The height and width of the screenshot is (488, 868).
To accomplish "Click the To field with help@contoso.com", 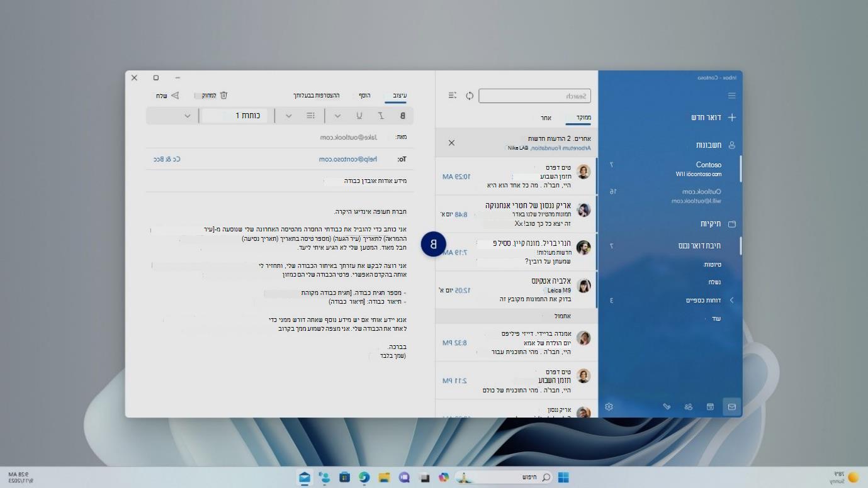I will (280, 159).
